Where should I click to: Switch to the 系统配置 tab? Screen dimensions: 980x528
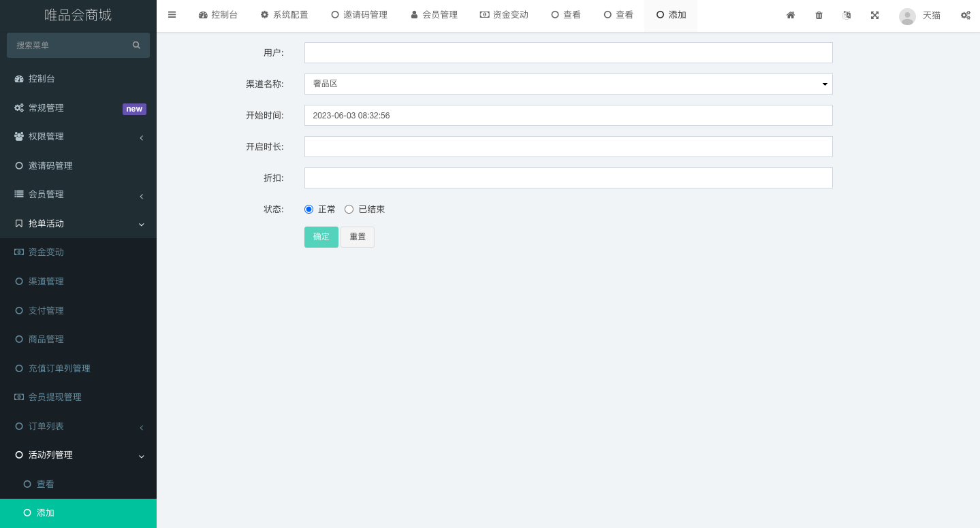[x=284, y=14]
